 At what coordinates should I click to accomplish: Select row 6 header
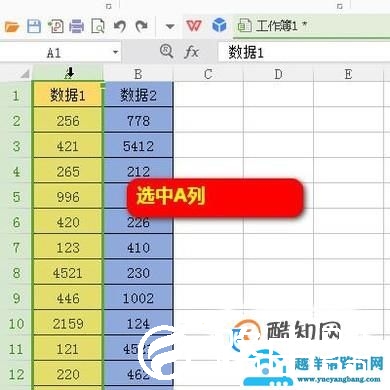[x=16, y=222]
